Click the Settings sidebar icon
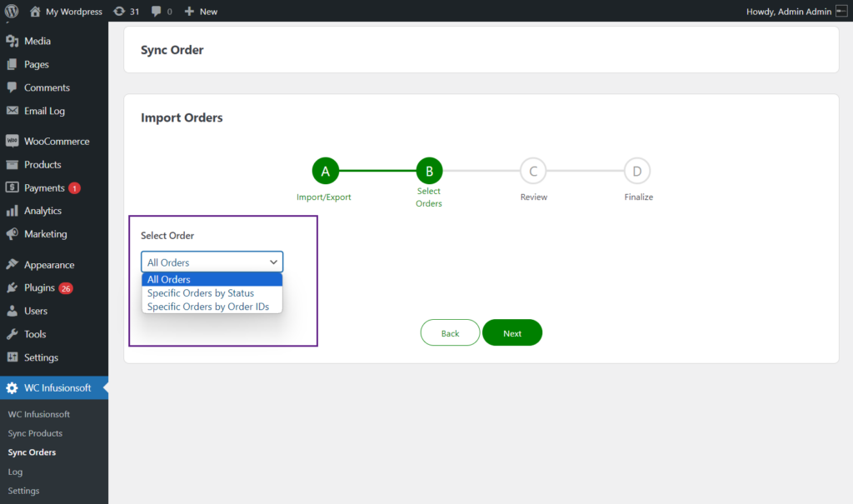Image resolution: width=853 pixels, height=504 pixels. pyautogui.click(x=12, y=357)
